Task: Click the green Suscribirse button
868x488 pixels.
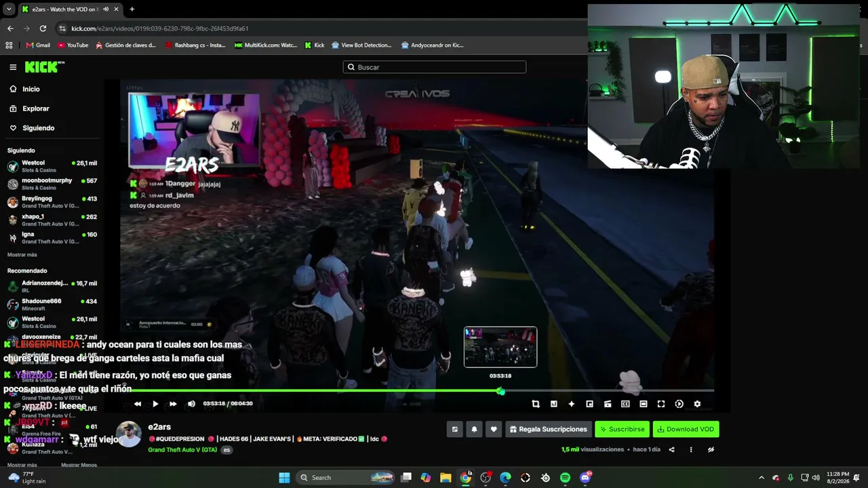Action: (x=622, y=429)
